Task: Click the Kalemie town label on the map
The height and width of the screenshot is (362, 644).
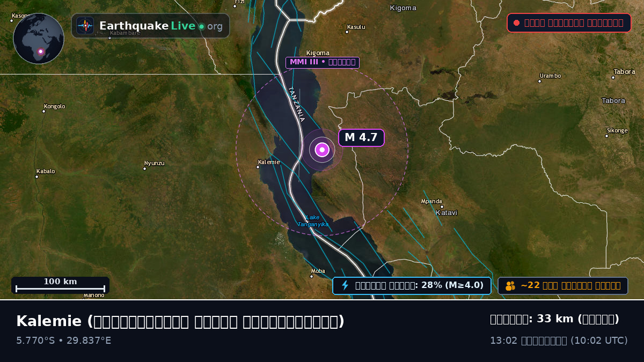Action: pos(269,161)
